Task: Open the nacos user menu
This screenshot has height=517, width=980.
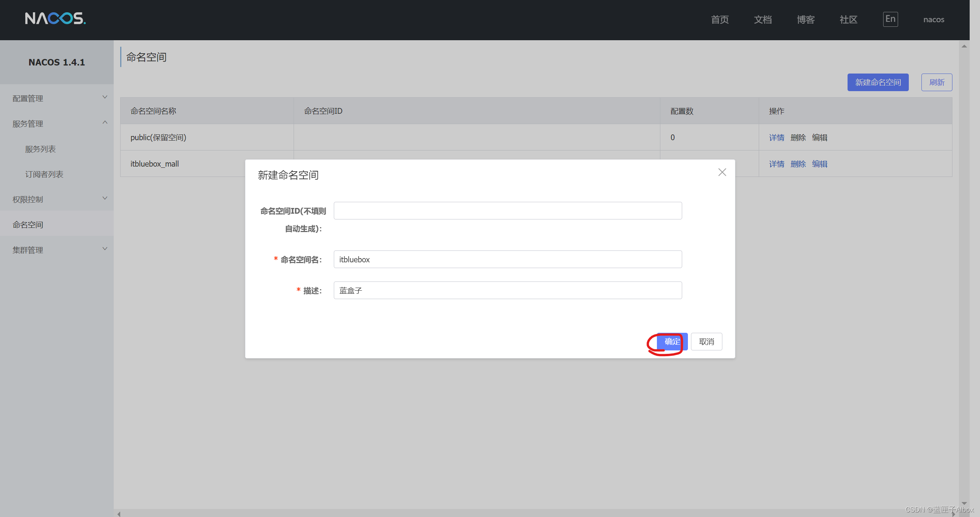Action: click(x=934, y=20)
